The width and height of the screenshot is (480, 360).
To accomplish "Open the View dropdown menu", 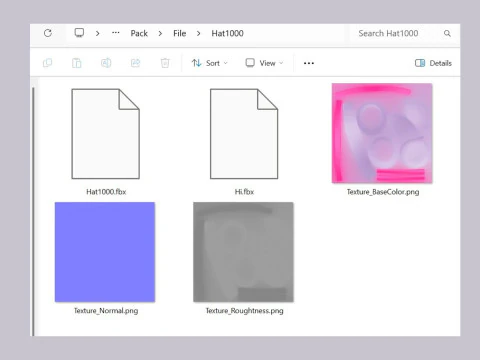I will 264,63.
